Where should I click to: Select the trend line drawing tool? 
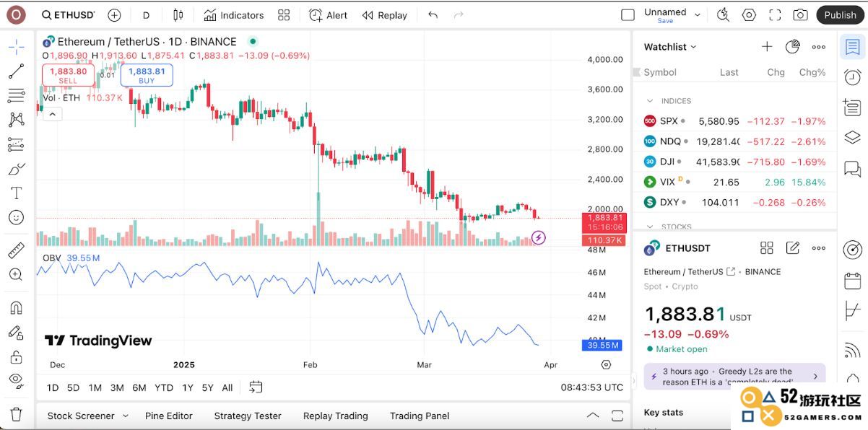[16, 71]
